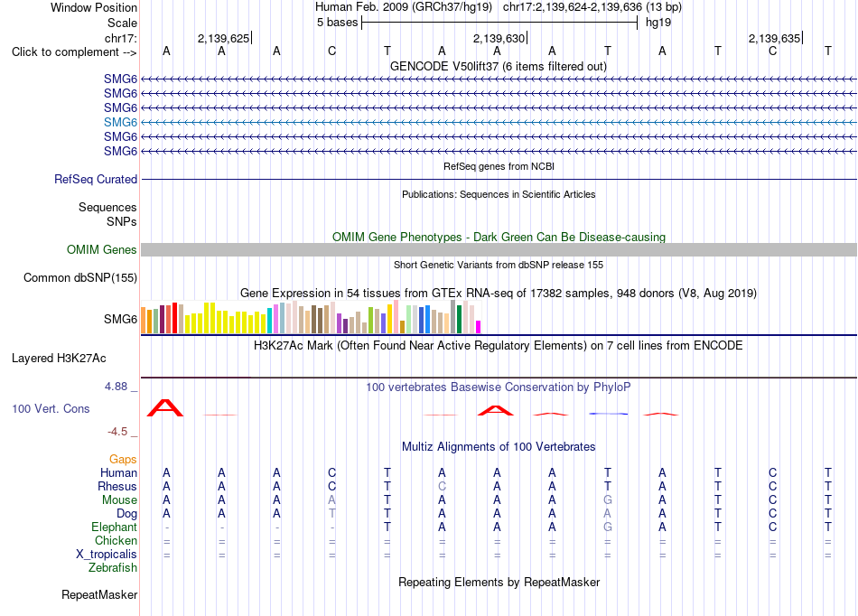Screen dimensions: 858x616
Task: Select the Zebrafish alignment row label
Action: (113, 568)
